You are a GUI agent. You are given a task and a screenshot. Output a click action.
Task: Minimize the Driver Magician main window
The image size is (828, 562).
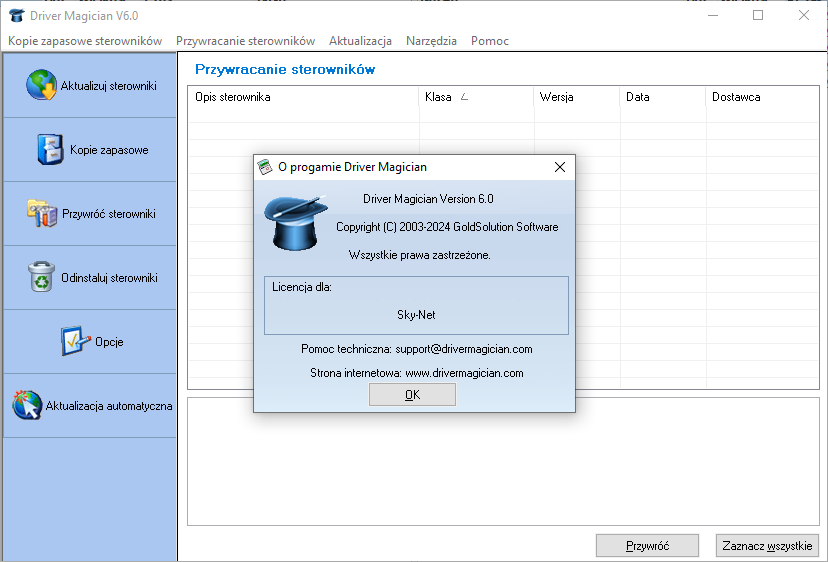pyautogui.click(x=713, y=15)
